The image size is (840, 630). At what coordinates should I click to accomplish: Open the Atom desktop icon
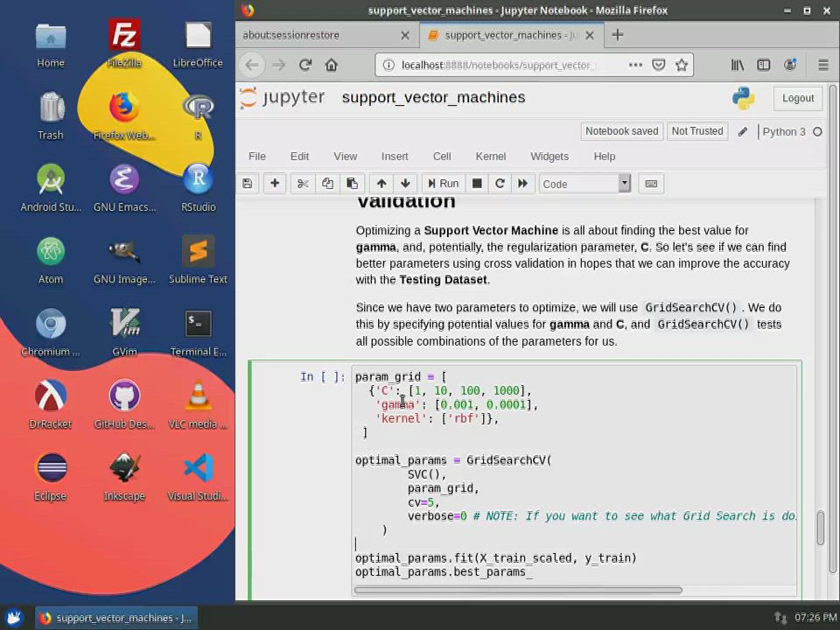pyautogui.click(x=51, y=261)
